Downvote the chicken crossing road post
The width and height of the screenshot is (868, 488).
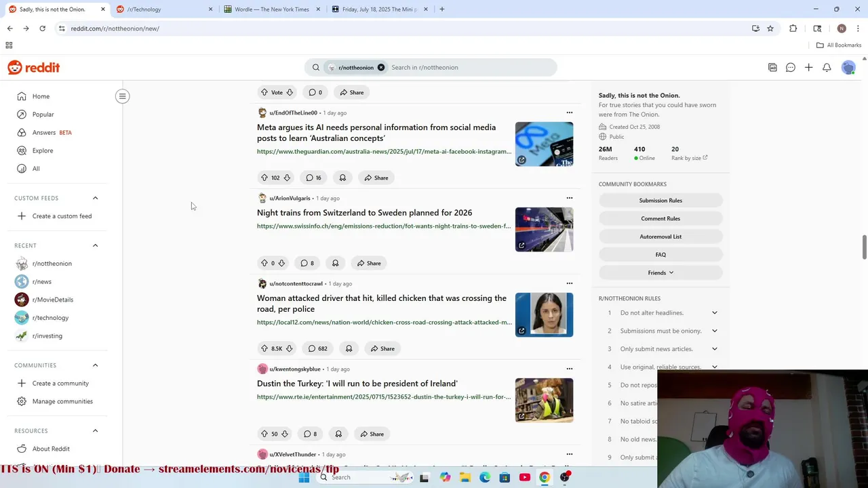coord(290,348)
